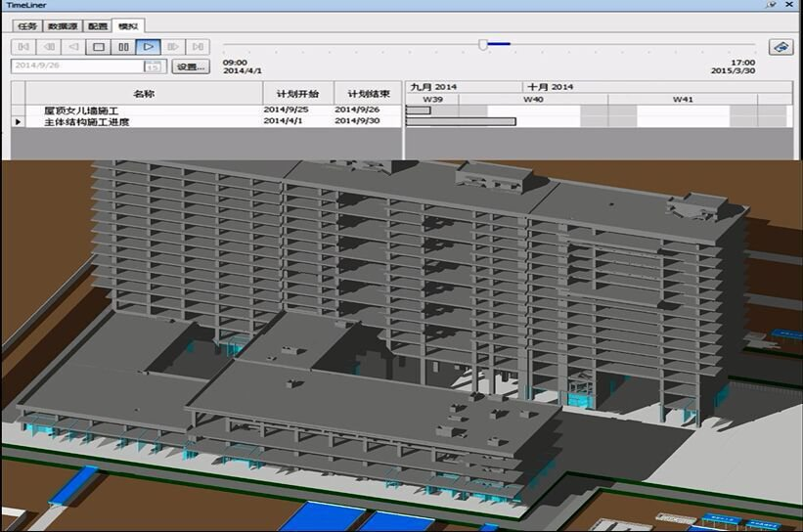The height and width of the screenshot is (532, 803).
Task: Click the W40 week header
Action: (x=533, y=100)
